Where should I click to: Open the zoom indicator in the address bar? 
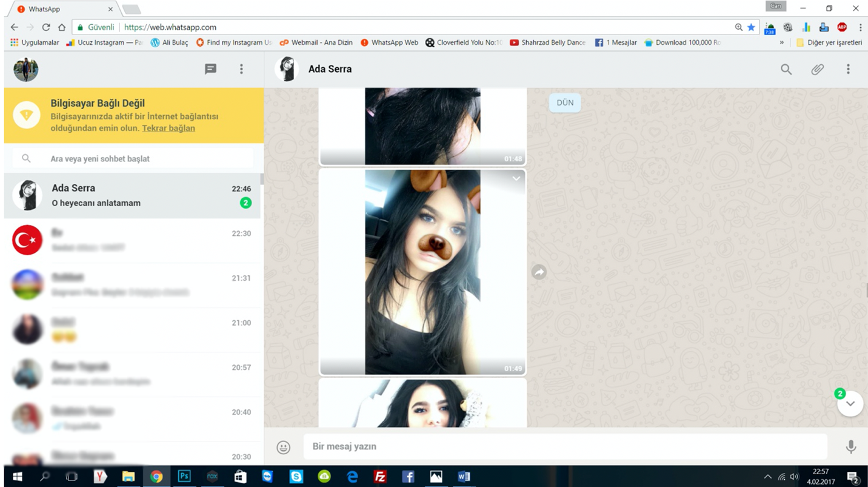pyautogui.click(x=738, y=27)
